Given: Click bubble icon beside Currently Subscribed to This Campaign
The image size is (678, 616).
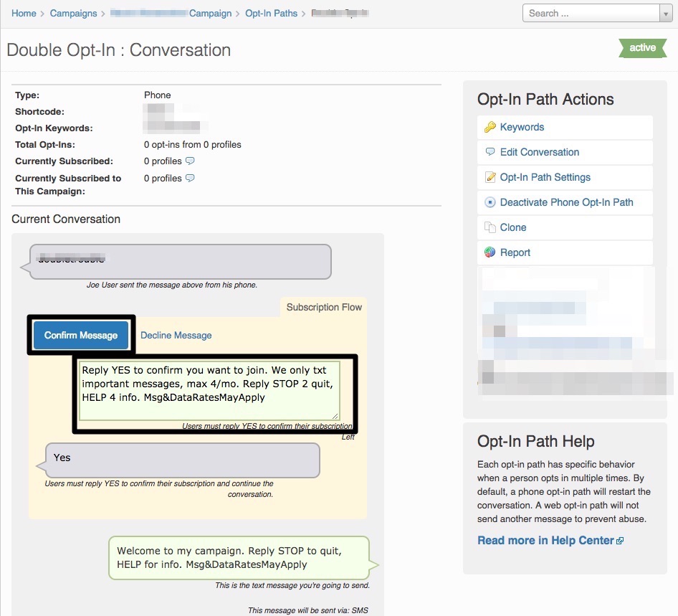Looking at the screenshot, I should [x=190, y=178].
